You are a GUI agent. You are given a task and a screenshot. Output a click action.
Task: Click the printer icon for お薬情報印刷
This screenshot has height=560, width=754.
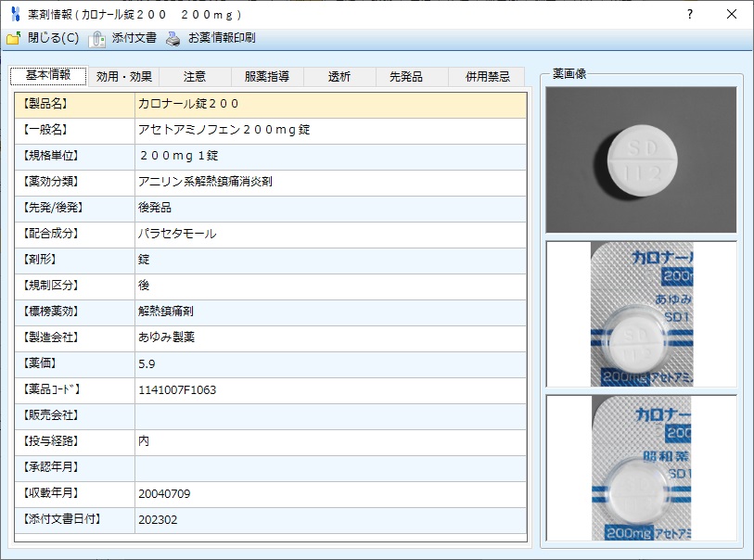[x=173, y=38]
